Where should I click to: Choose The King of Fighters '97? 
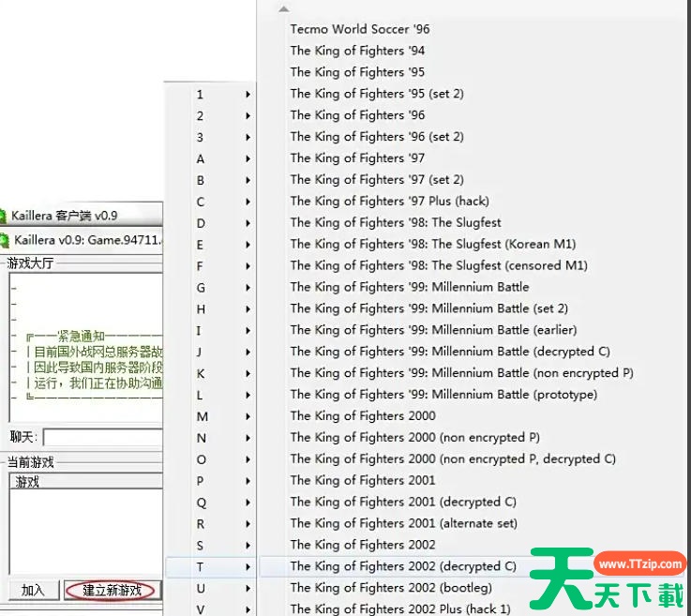click(357, 158)
